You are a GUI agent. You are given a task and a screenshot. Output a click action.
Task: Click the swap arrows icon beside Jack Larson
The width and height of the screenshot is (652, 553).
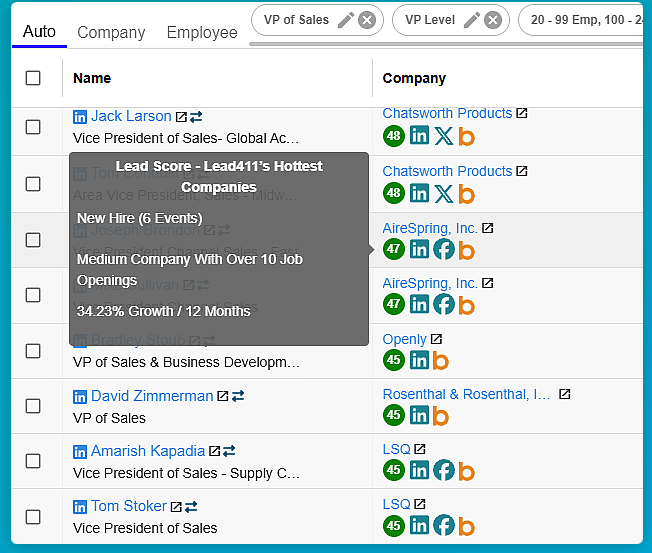click(x=196, y=117)
